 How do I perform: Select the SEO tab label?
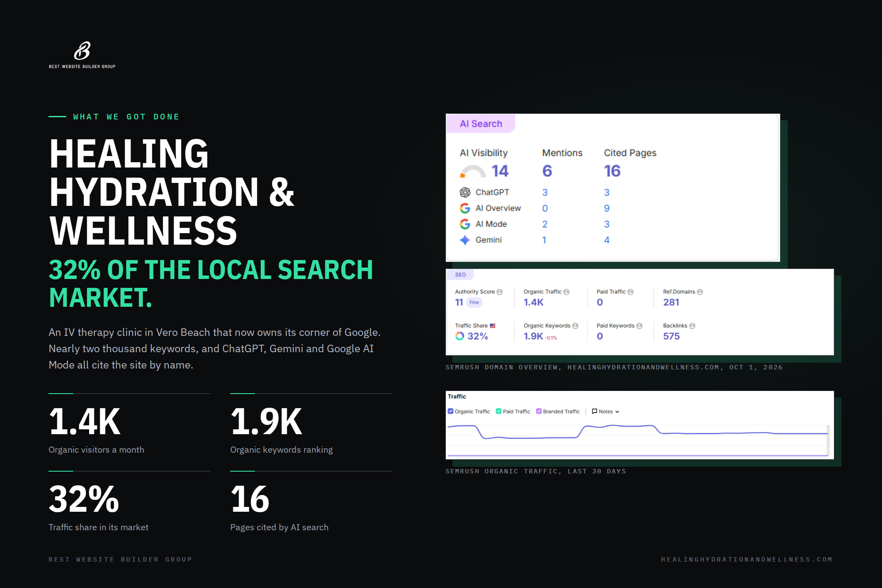(460, 275)
